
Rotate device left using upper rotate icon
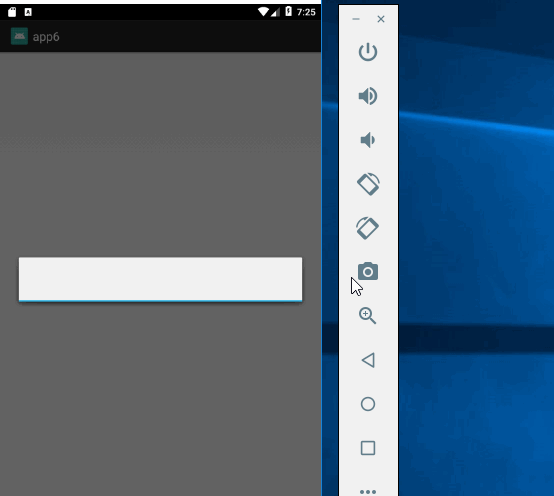tap(368, 184)
